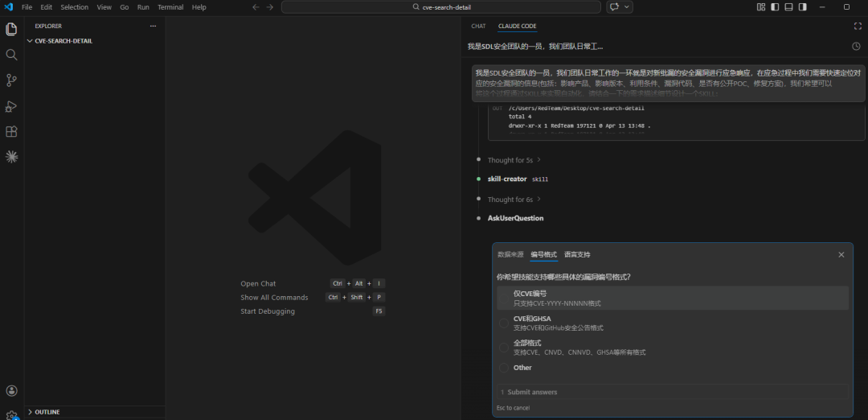This screenshot has width=868, height=420.
Task: Click the 'Esc to cancel' text
Action: pos(513,408)
